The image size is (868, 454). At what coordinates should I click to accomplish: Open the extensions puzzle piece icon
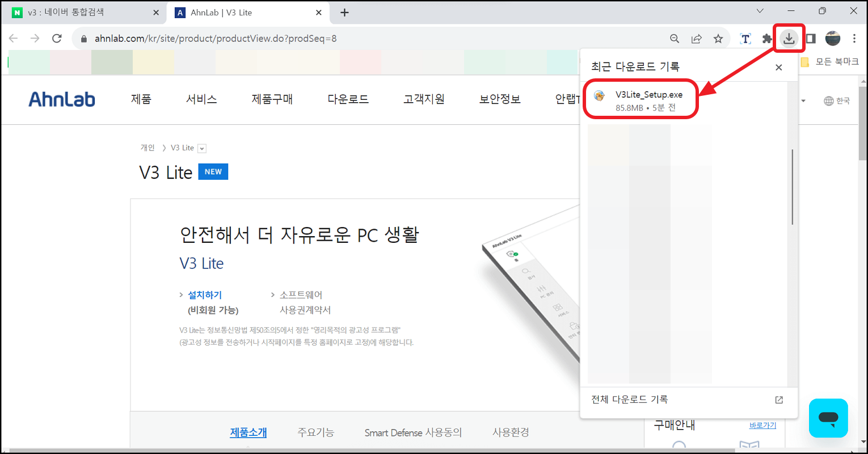pos(766,38)
